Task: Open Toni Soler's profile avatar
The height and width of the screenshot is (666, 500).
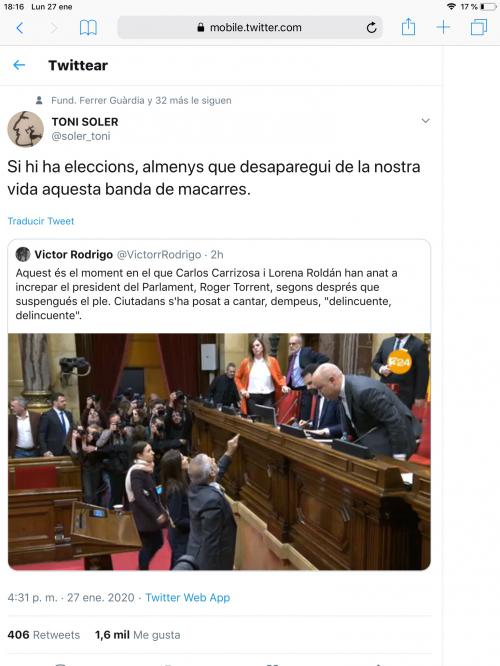Action: 25,129
